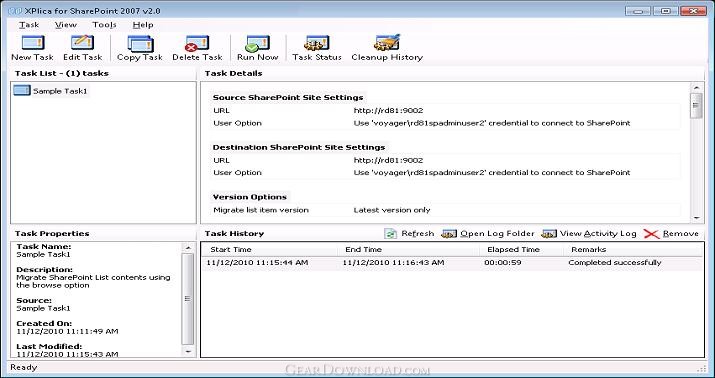Click the New Task toolbar icon
Viewport: 715px width, 378px height.
coord(33,44)
